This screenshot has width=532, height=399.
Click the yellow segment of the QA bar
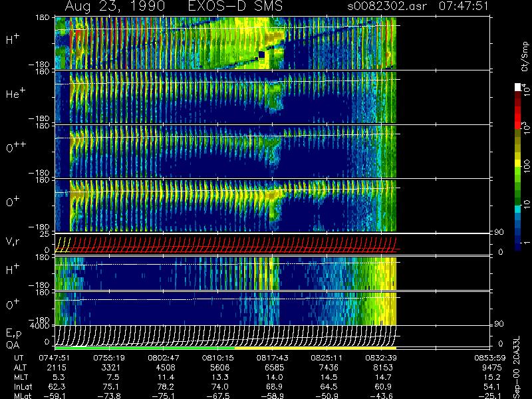(315, 348)
